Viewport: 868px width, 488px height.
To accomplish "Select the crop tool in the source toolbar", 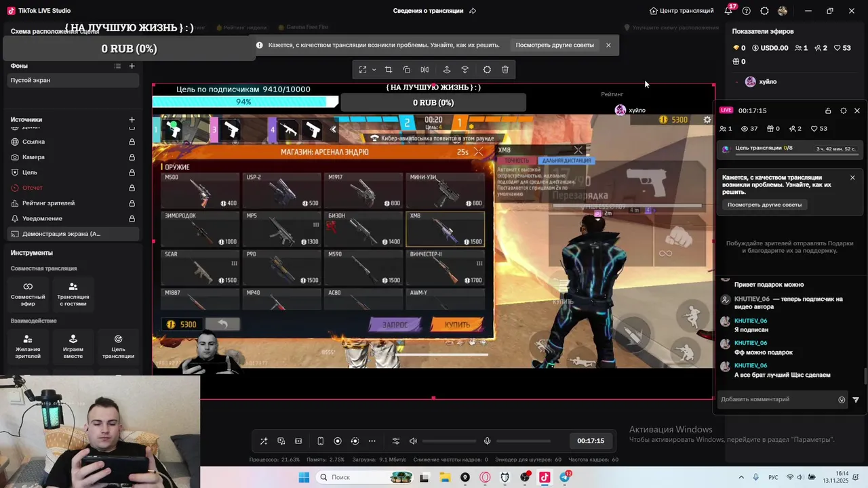I will [389, 70].
